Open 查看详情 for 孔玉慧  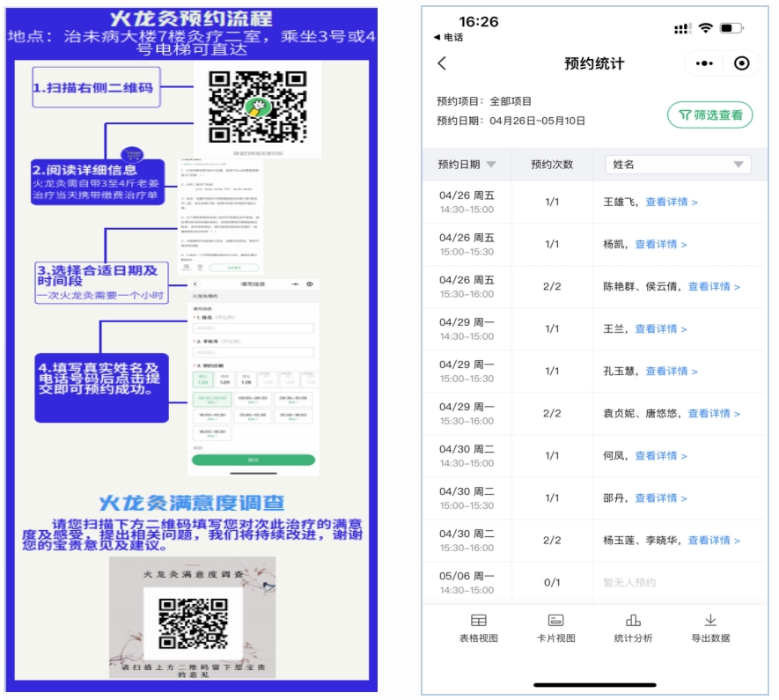(x=671, y=372)
